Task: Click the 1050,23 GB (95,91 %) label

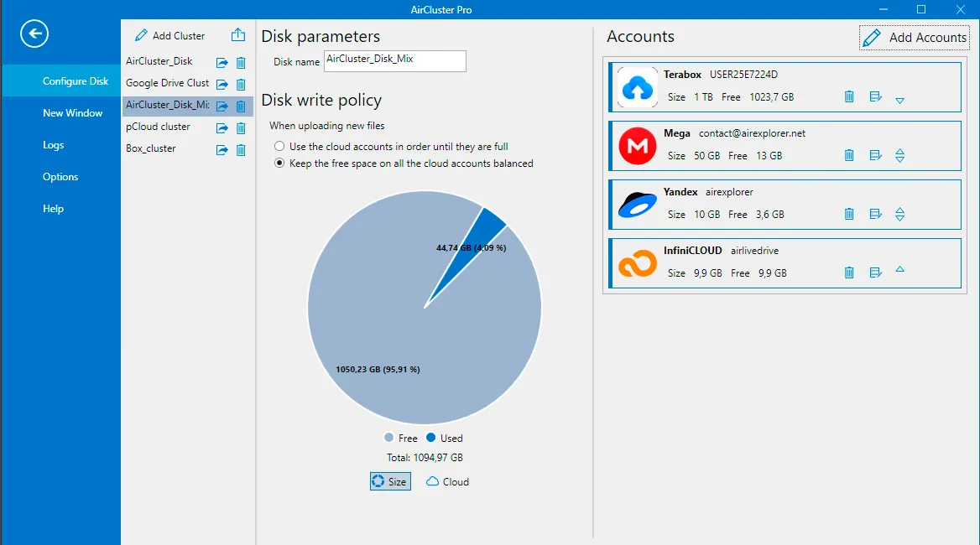Action: pyautogui.click(x=378, y=370)
